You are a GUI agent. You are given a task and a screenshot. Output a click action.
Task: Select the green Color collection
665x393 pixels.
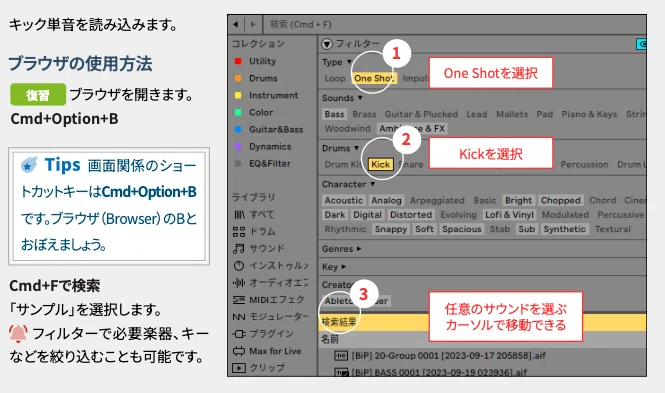pyautogui.click(x=254, y=112)
